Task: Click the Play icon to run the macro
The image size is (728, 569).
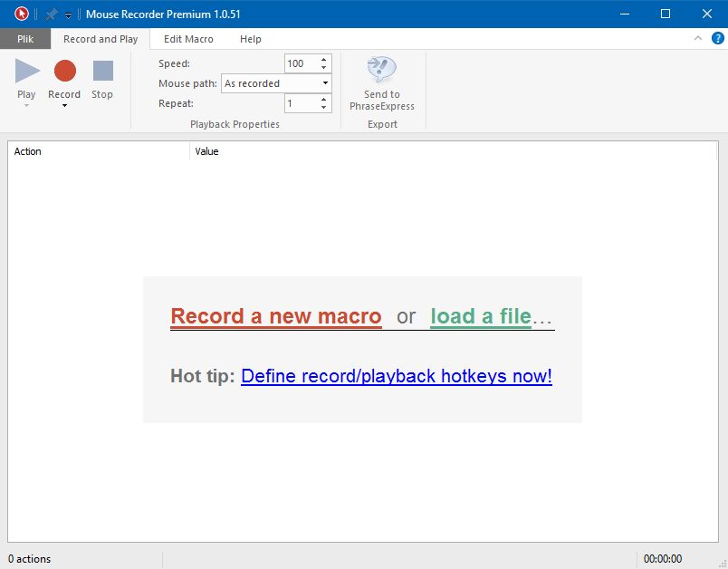Action: tap(26, 69)
